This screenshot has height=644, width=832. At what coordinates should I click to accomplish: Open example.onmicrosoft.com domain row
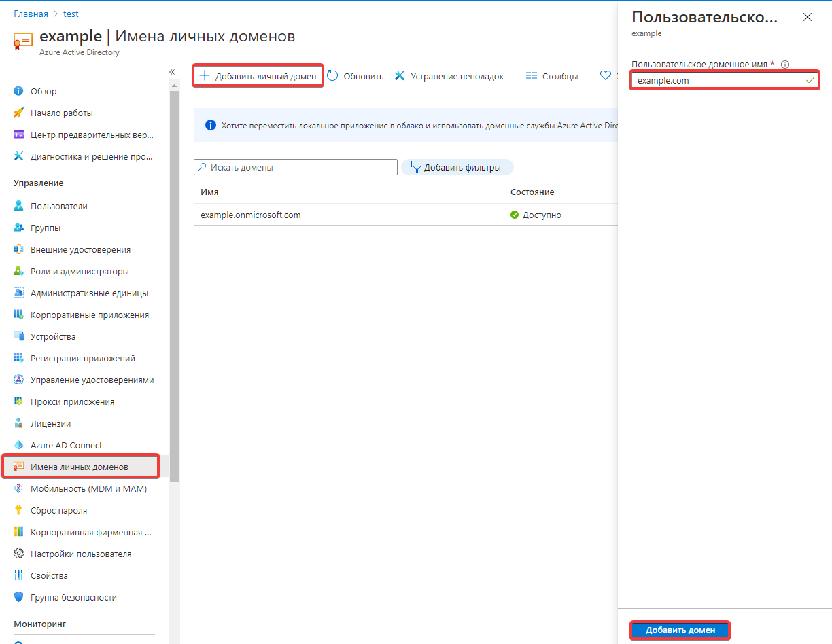(x=250, y=215)
